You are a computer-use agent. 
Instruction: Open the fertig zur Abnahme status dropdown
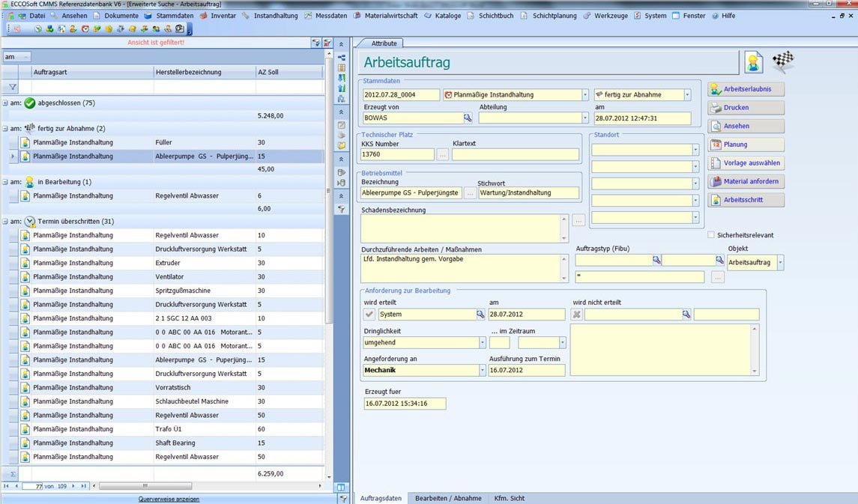click(x=688, y=94)
